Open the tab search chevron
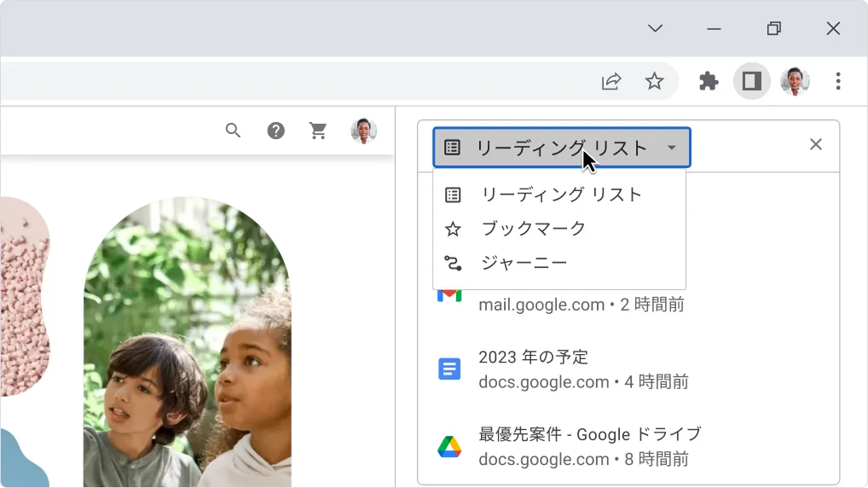Screen dimensions: 868x488 pyautogui.click(x=656, y=28)
